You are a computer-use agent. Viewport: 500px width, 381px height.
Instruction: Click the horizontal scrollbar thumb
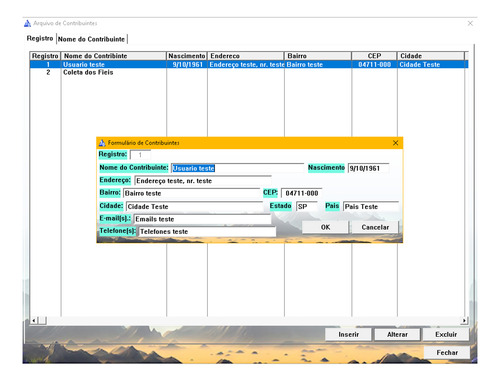(42, 321)
